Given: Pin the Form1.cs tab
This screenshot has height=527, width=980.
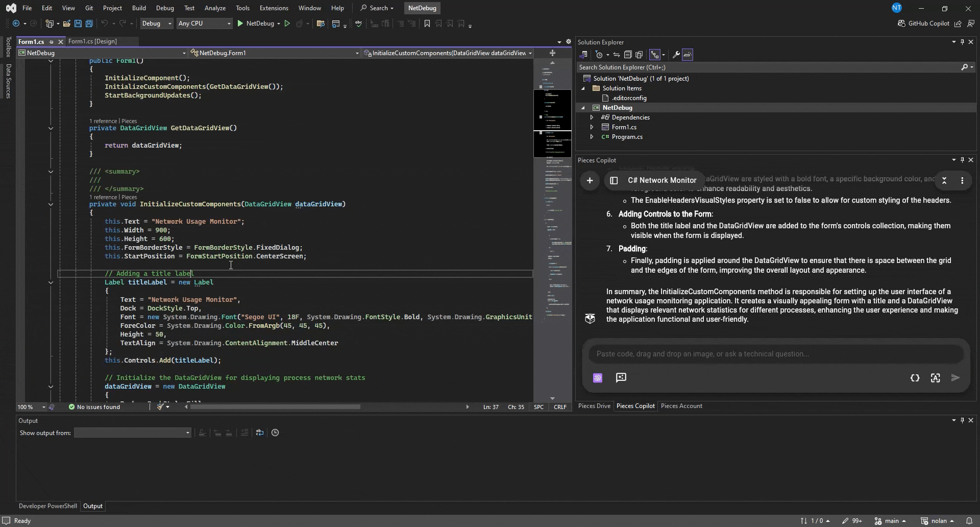Looking at the screenshot, I should click(51, 42).
